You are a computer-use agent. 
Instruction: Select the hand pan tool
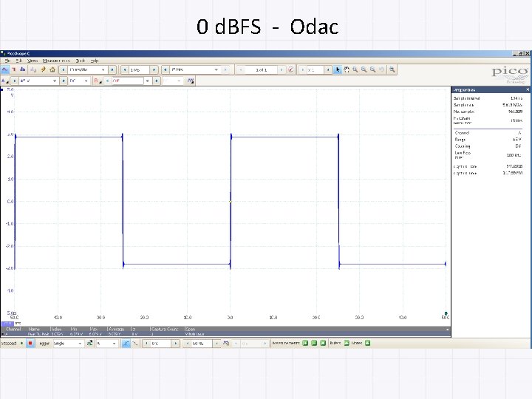[x=347, y=69]
